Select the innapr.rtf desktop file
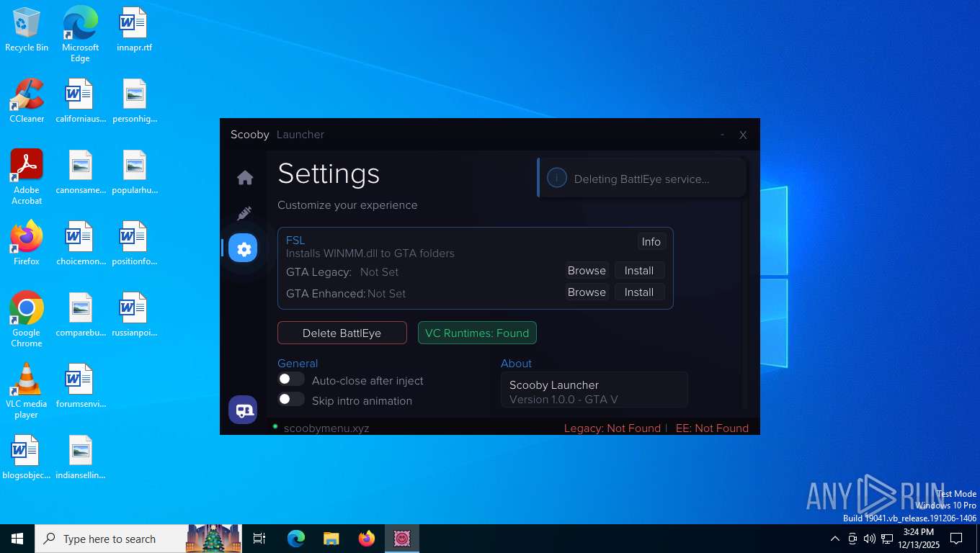Image resolution: width=980 pixels, height=553 pixels. point(134,30)
